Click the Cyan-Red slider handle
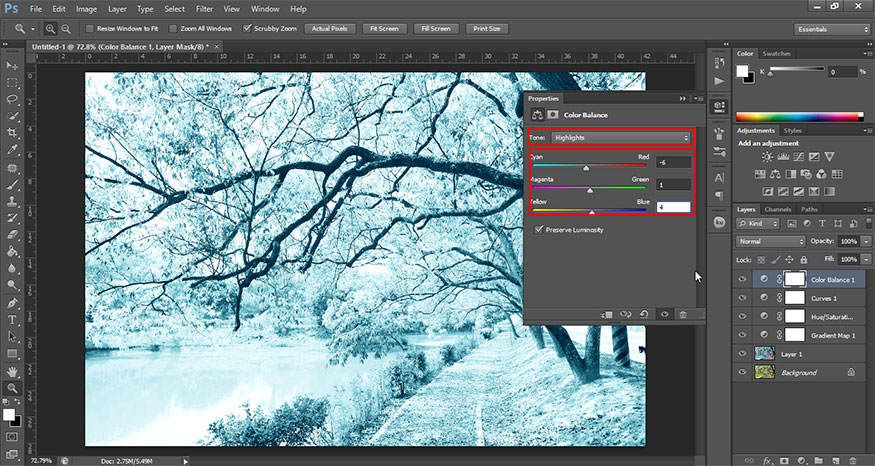 [586, 168]
